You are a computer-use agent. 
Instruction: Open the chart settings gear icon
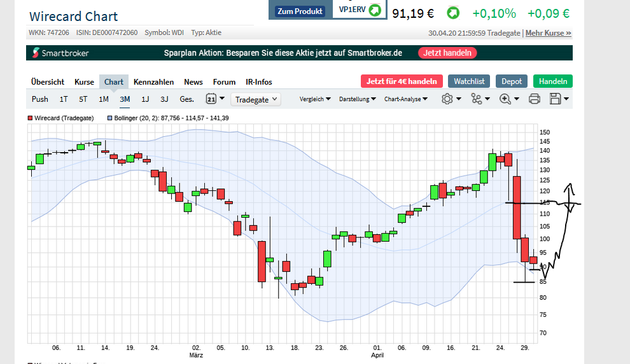pyautogui.click(x=447, y=99)
